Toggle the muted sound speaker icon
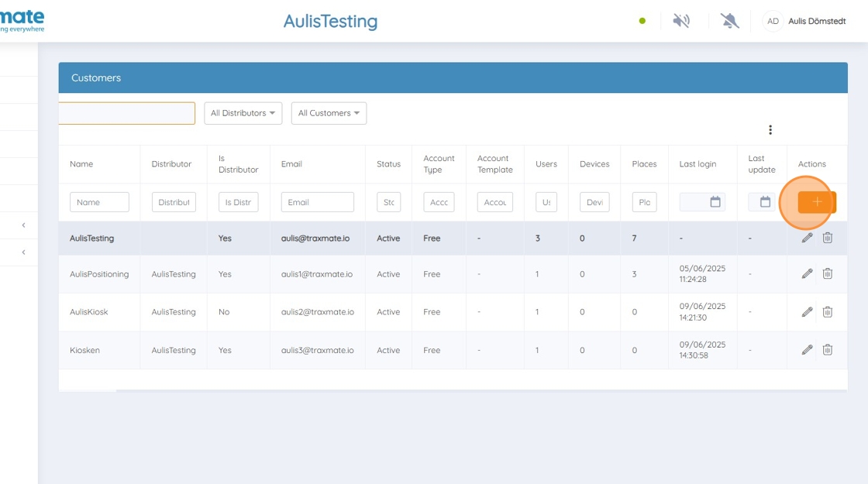This screenshot has height=484, width=868. click(681, 21)
